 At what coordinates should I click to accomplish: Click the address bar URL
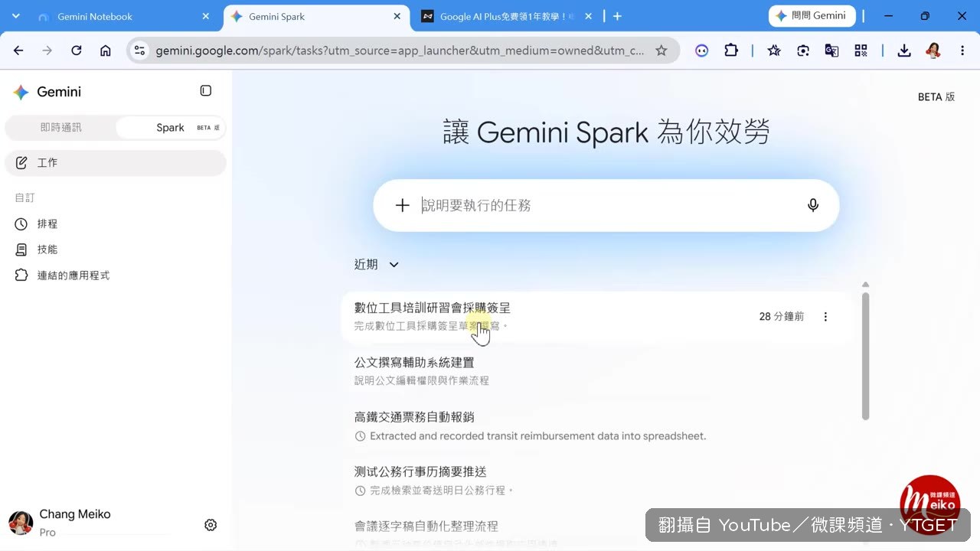point(400,51)
